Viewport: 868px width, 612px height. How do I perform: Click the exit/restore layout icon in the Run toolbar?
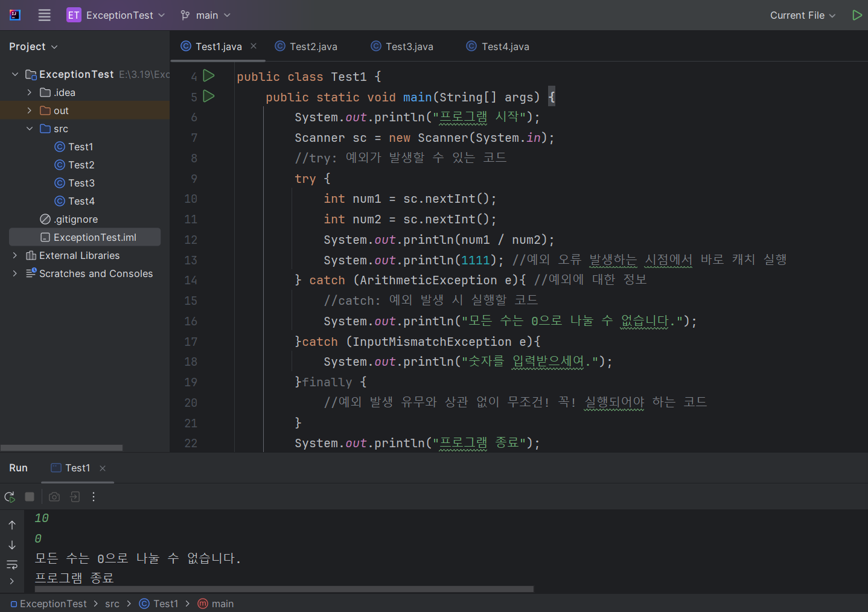[x=75, y=497]
